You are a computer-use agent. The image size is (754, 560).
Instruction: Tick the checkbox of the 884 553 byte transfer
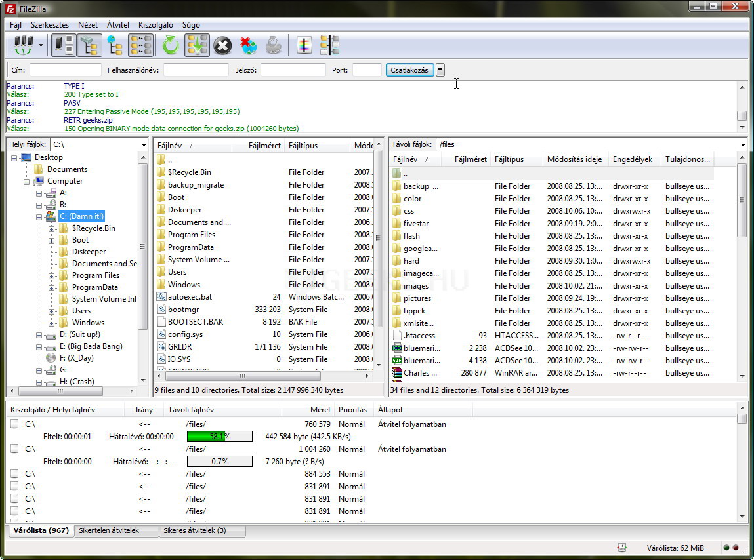click(14, 474)
